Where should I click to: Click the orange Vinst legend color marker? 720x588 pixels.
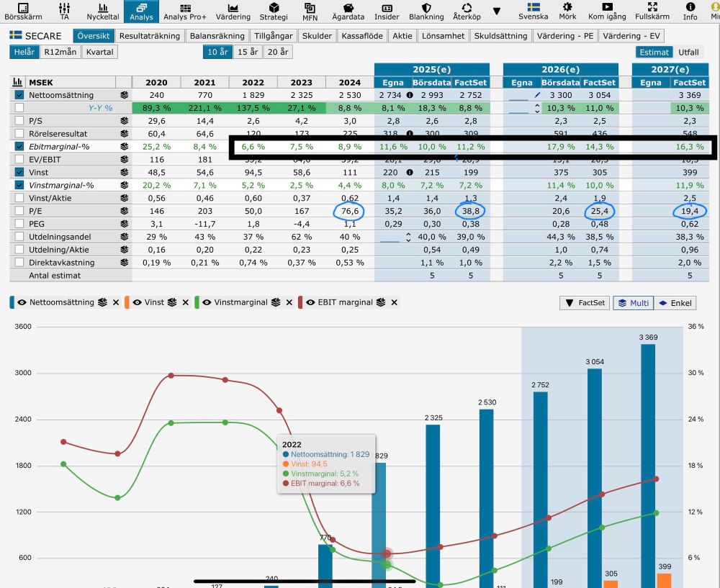coord(127,302)
